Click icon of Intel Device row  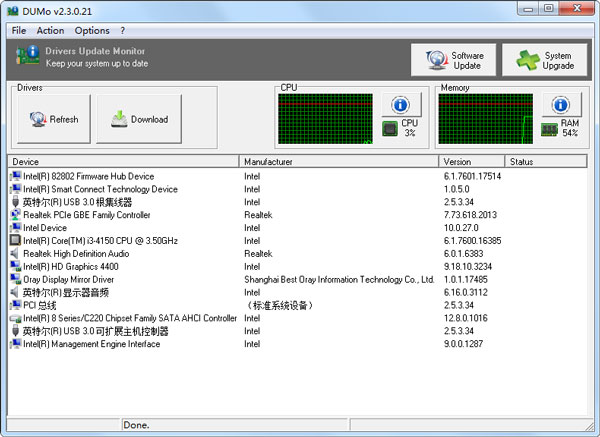coord(16,228)
